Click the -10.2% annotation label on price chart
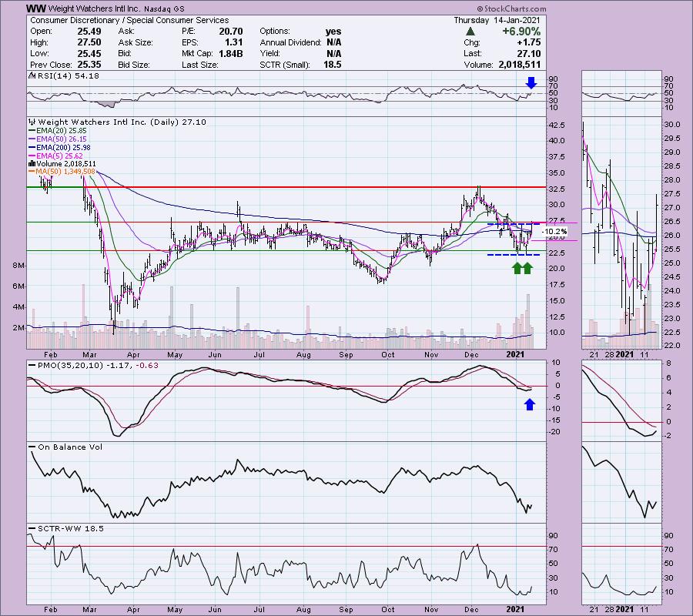This screenshot has width=693, height=616. (554, 232)
